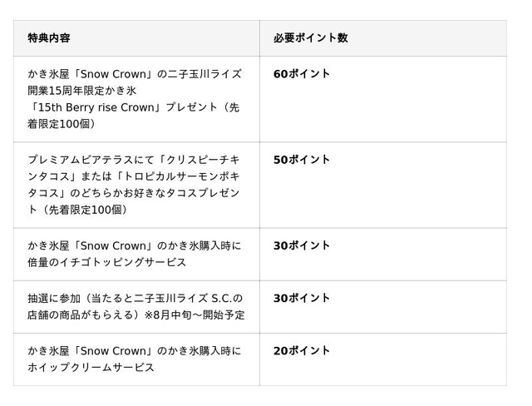
Task: Click the 着限定100個 text in first row
Action: pos(59,124)
